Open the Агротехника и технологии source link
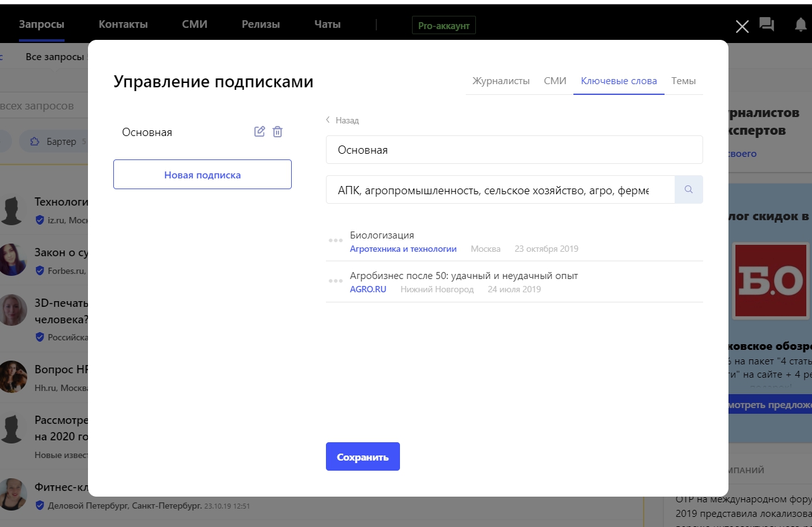812x527 pixels. tap(403, 249)
